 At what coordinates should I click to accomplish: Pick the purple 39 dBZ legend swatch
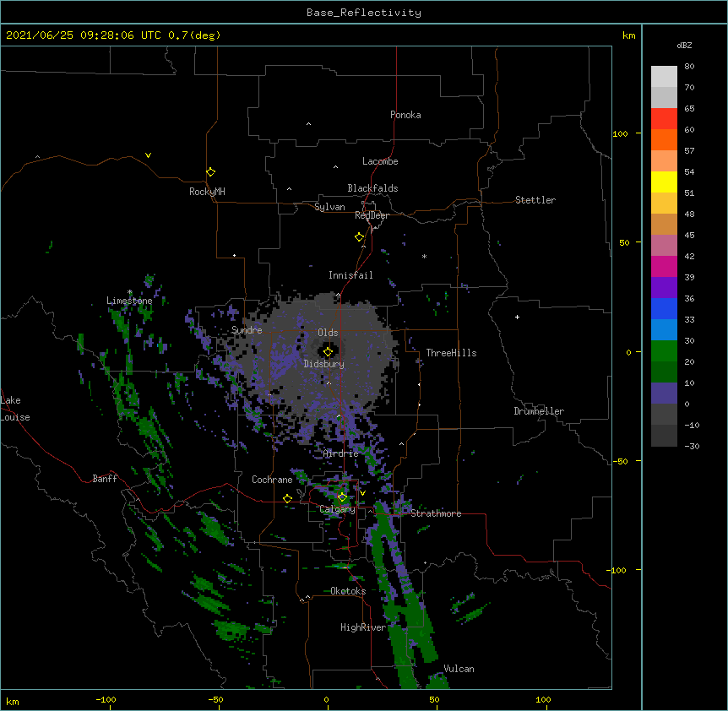pyautogui.click(x=664, y=287)
